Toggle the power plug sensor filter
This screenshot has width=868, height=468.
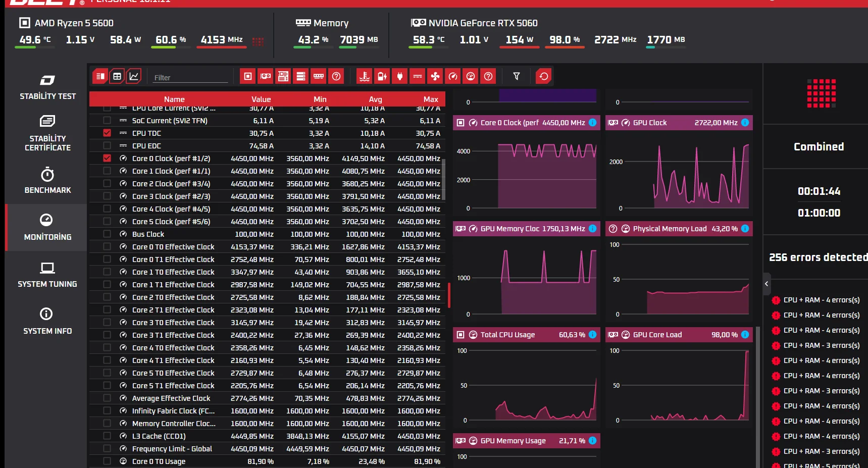tap(400, 76)
